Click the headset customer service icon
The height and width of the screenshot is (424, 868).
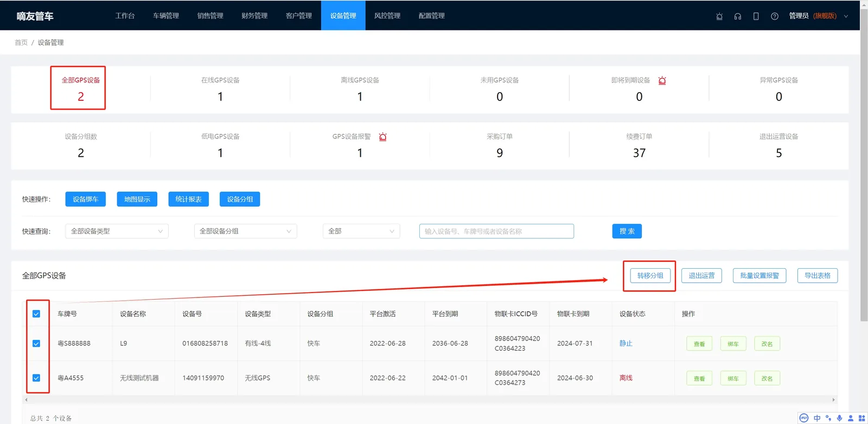pyautogui.click(x=738, y=16)
